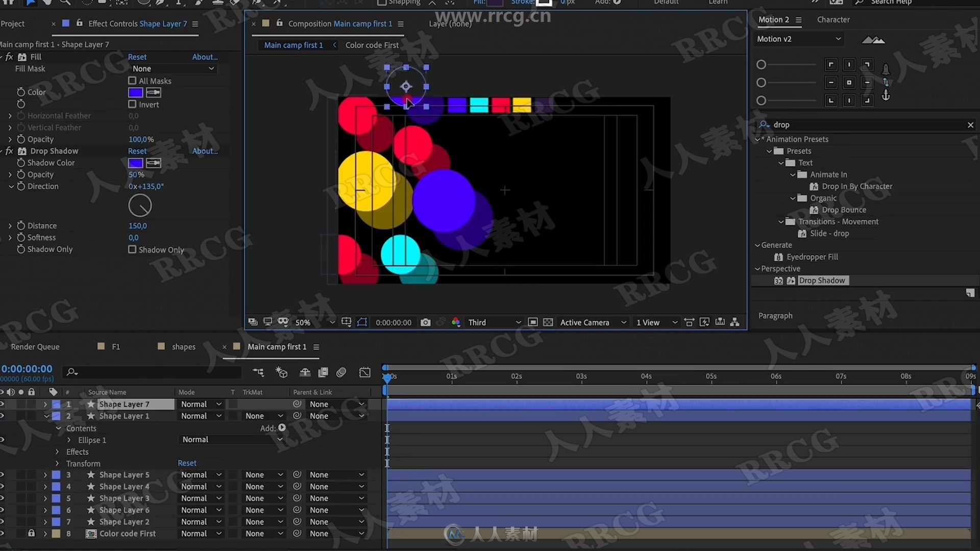Open the Color code First tab
The width and height of the screenshot is (980, 551).
coord(372,45)
